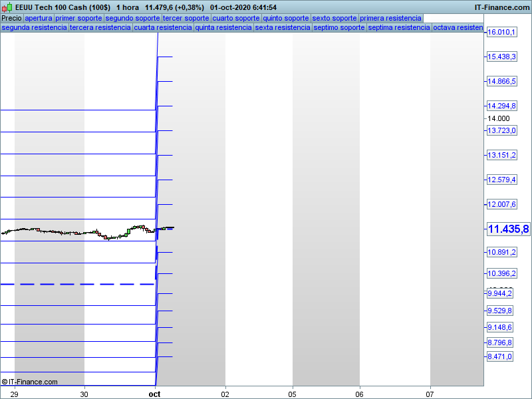Click price level label 15.438,3
Screen dimensions: 532x399
(x=502, y=57)
